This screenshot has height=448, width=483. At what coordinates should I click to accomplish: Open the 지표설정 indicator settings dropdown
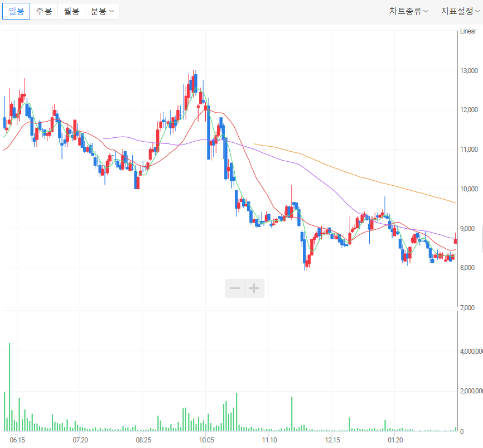461,11
